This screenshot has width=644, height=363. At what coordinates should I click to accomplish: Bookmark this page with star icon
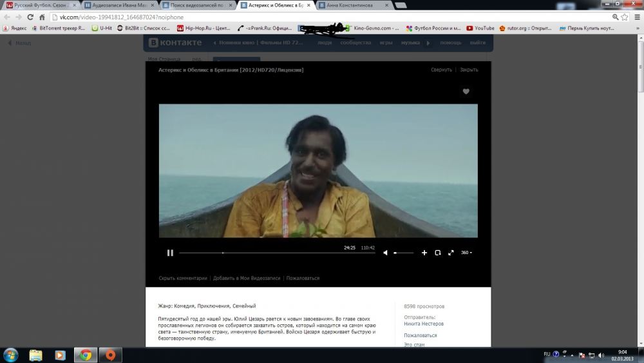625,17
